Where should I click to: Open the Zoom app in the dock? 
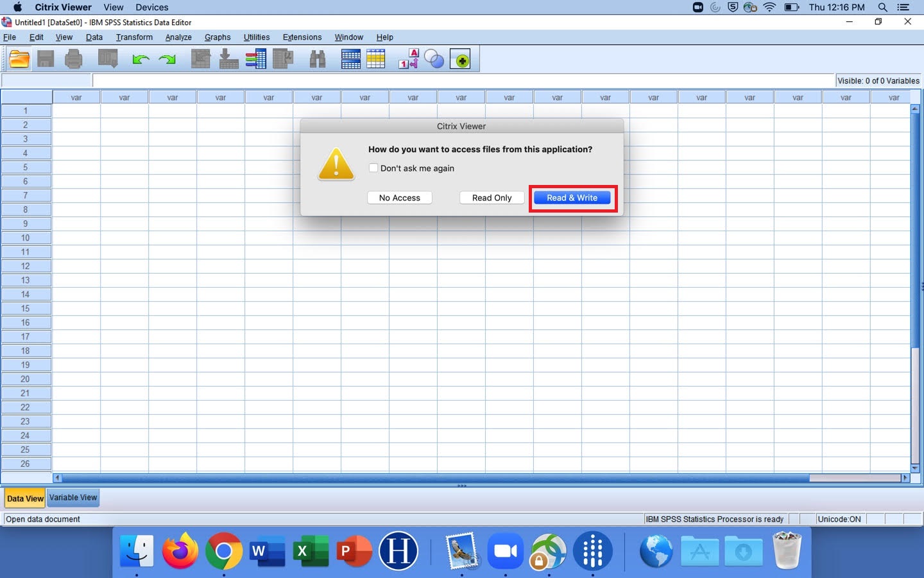[506, 551]
